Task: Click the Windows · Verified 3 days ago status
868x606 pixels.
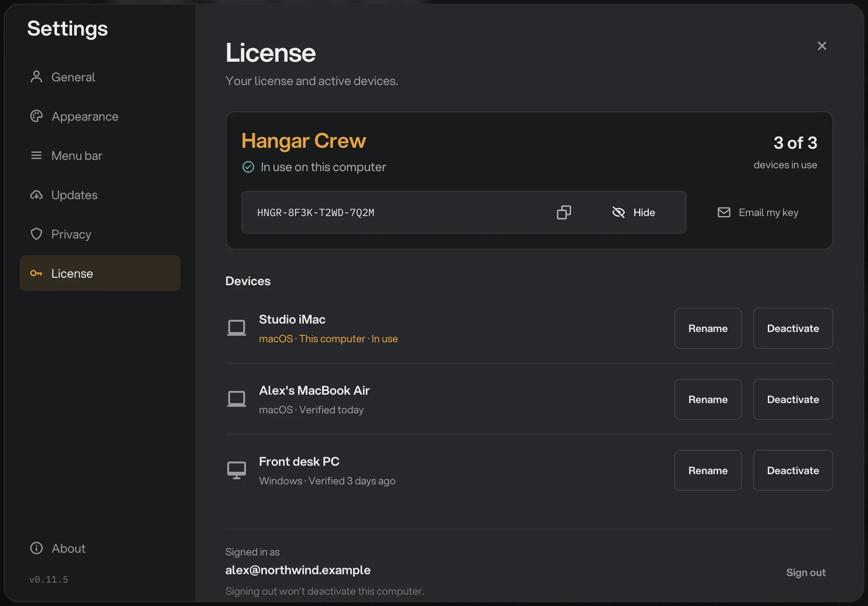Action: coord(327,481)
